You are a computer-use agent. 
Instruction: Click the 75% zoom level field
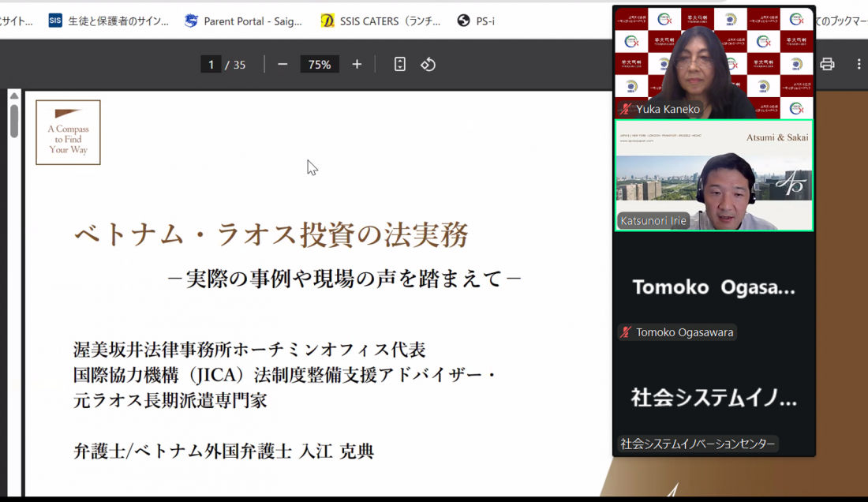pyautogui.click(x=320, y=65)
